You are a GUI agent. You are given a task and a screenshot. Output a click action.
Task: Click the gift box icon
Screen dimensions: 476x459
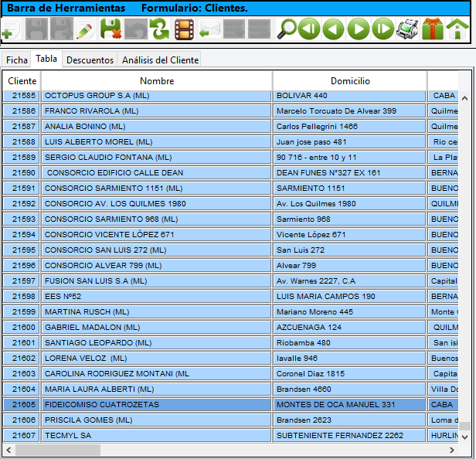coord(433,30)
